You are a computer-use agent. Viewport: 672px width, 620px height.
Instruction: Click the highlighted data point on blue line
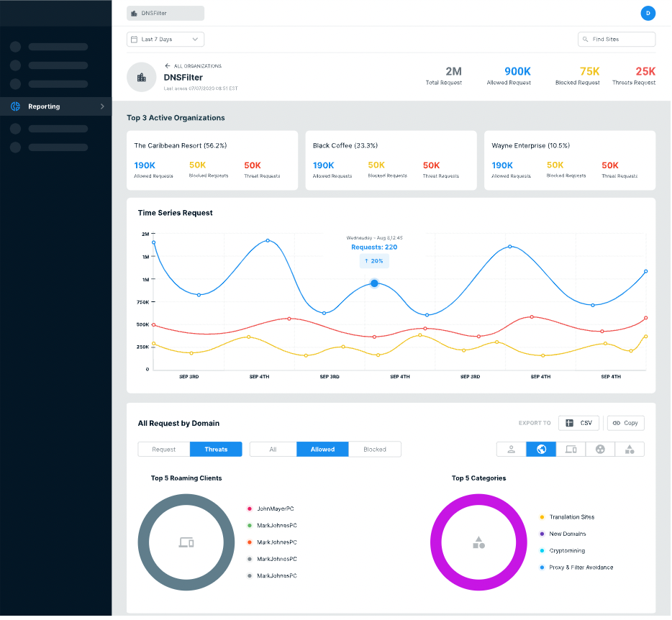tap(375, 283)
